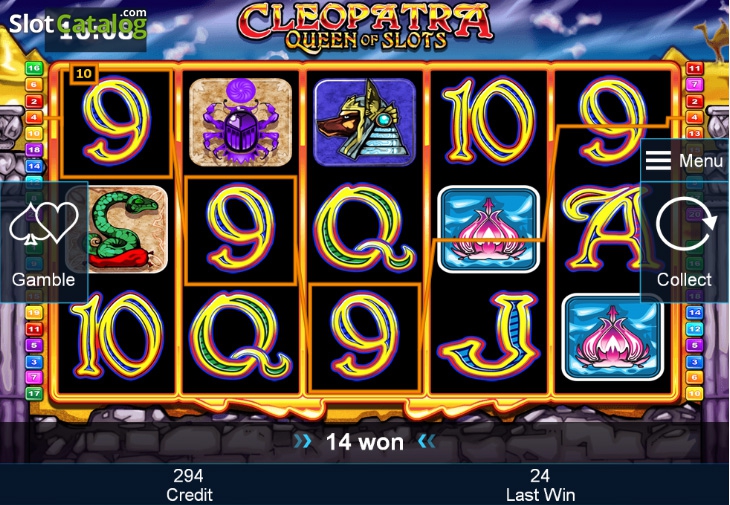The width and height of the screenshot is (730, 505).
Task: Click the 14 won message banner
Action: pos(365,441)
